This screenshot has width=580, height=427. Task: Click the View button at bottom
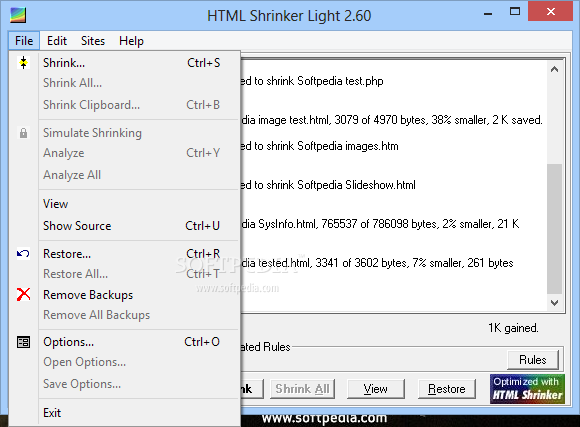tap(375, 389)
